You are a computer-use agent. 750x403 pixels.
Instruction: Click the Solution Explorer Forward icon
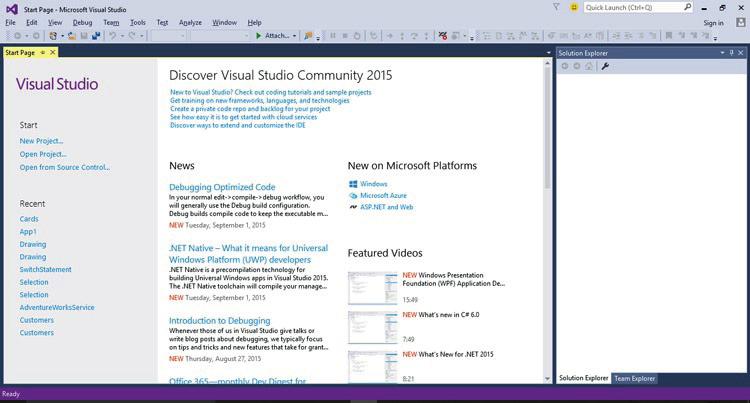tap(577, 66)
